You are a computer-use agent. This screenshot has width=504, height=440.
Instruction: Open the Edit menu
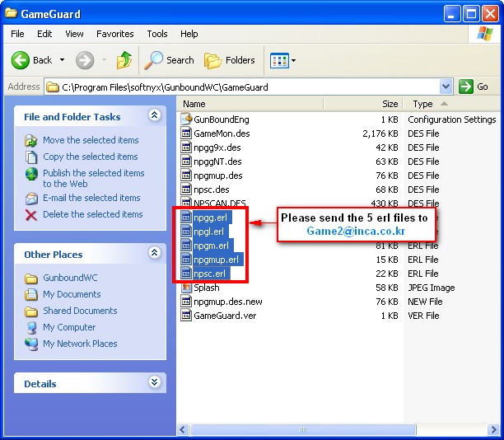click(x=44, y=34)
